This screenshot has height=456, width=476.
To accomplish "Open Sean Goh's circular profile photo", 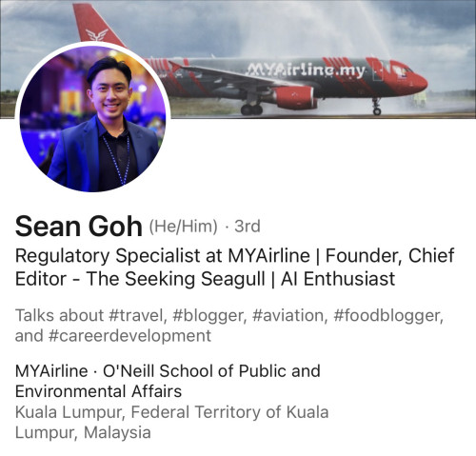I will [x=92, y=117].
